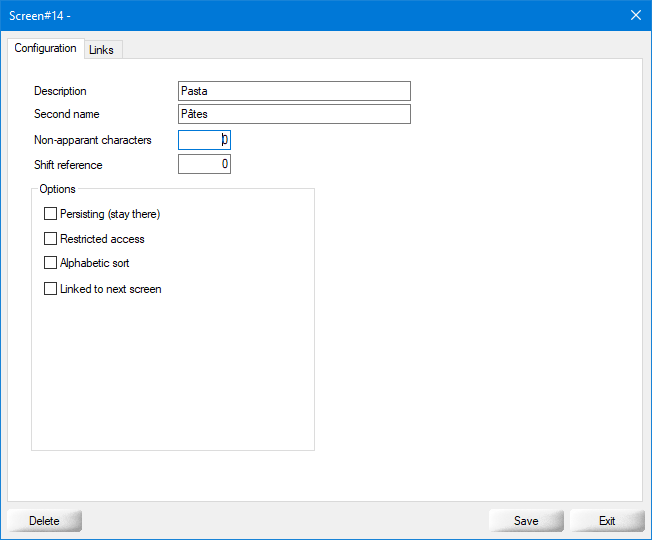Click the Description text label
The height and width of the screenshot is (540, 652).
60,91
